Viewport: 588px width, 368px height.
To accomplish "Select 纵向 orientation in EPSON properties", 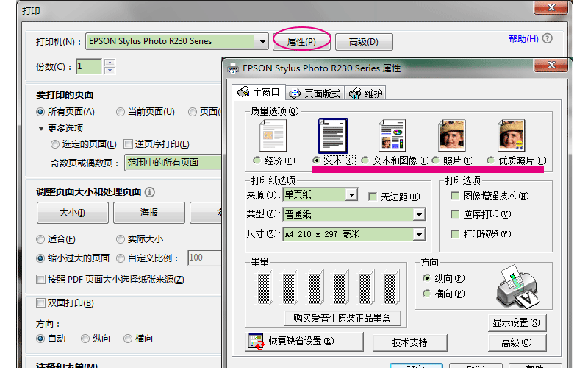I will (426, 278).
